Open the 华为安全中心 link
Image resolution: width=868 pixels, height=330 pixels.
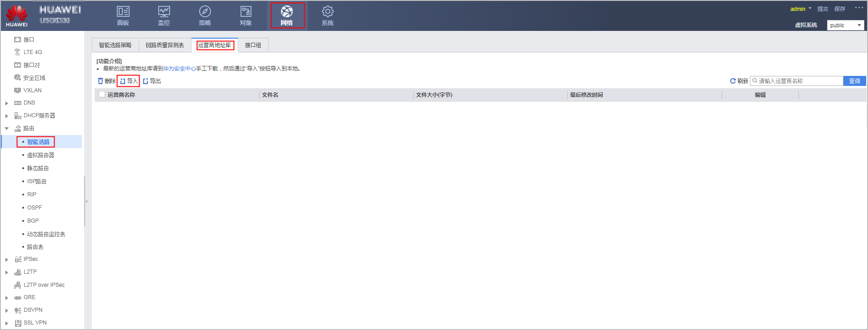179,69
